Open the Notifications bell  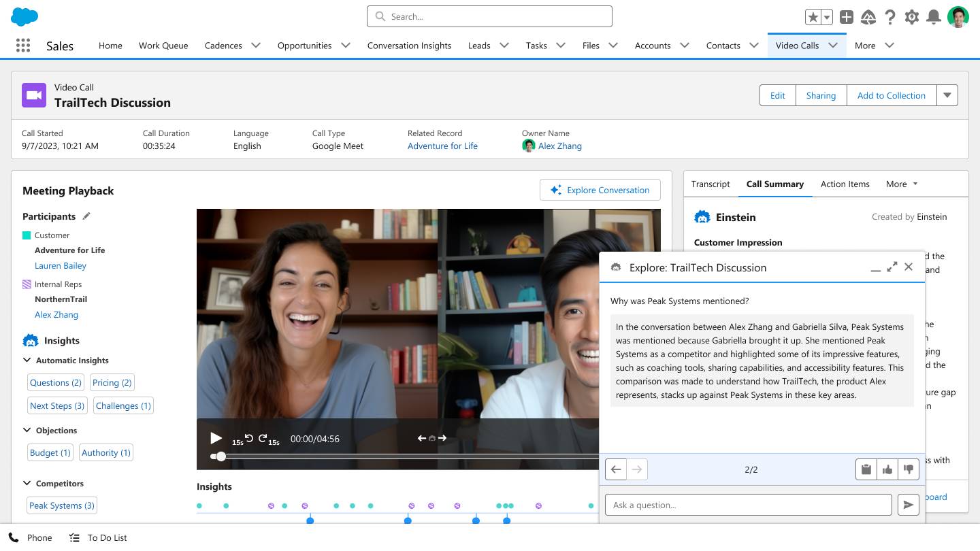click(x=934, y=18)
